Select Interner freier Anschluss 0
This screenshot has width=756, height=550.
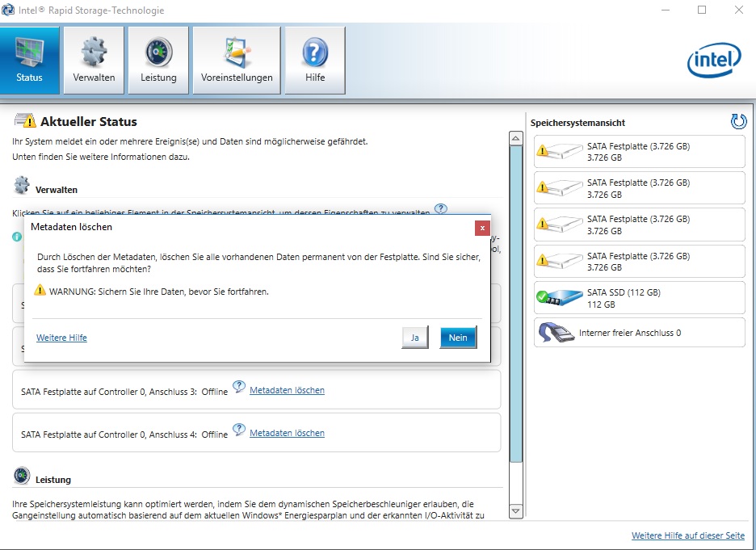pos(640,333)
